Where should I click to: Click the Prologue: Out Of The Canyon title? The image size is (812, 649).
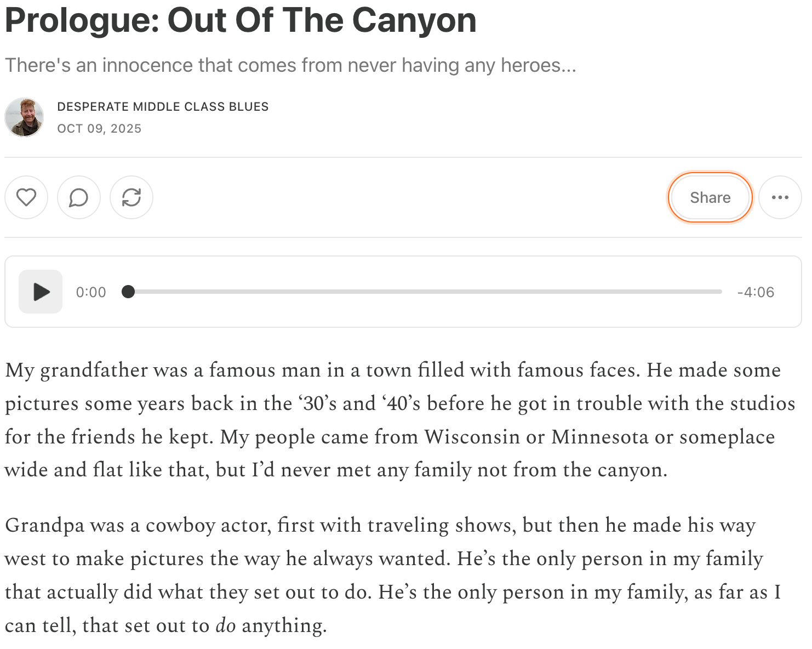pos(241,20)
